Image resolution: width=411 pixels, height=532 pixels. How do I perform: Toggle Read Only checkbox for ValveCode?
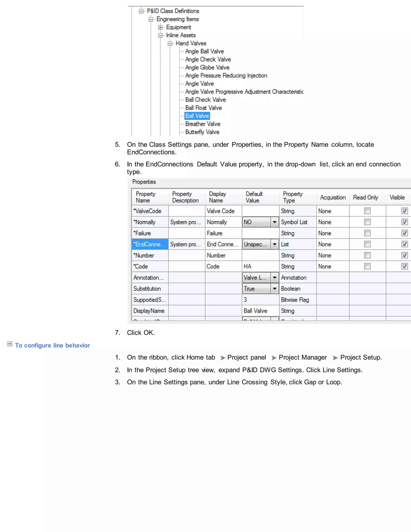(x=367, y=211)
